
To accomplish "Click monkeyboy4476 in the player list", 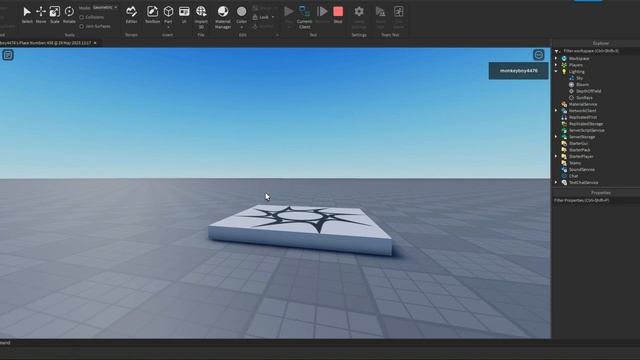I will [518, 71].
